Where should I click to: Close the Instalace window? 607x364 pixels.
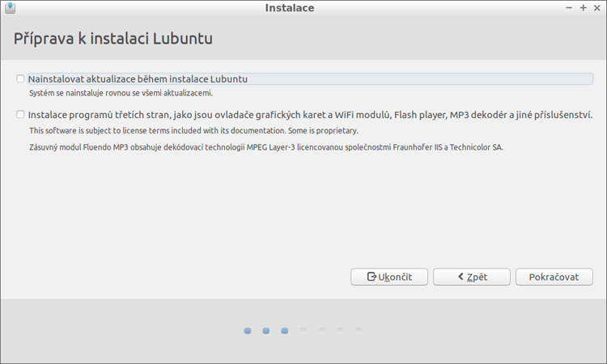pyautogui.click(x=597, y=8)
